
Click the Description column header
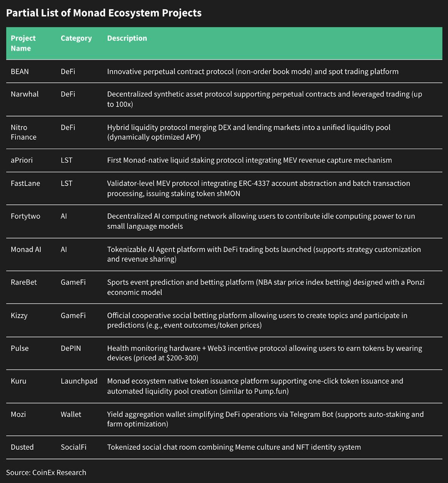(x=127, y=38)
